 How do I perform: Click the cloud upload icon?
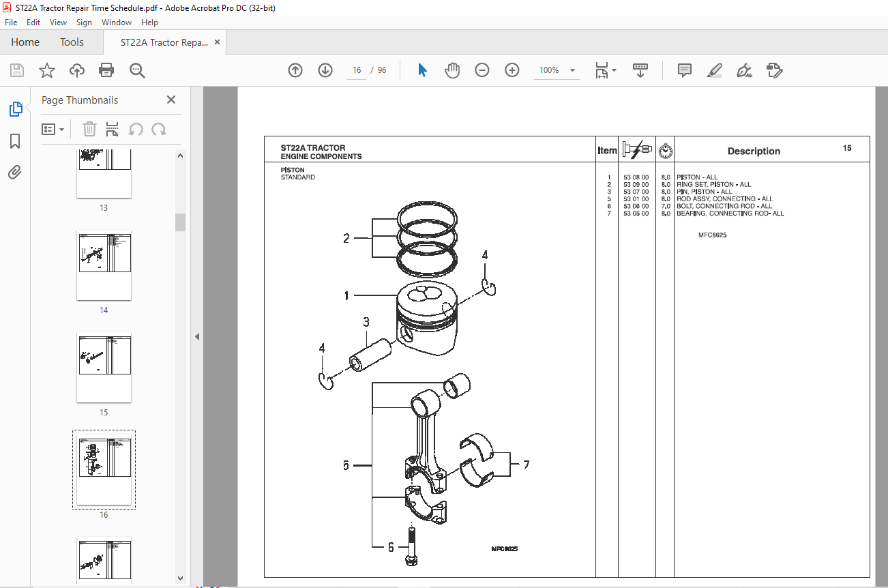point(77,70)
